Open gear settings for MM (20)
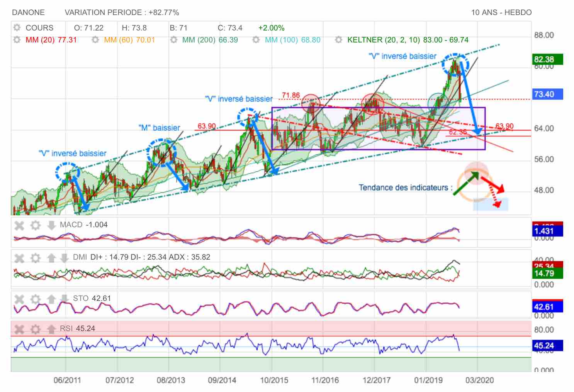 (17, 40)
